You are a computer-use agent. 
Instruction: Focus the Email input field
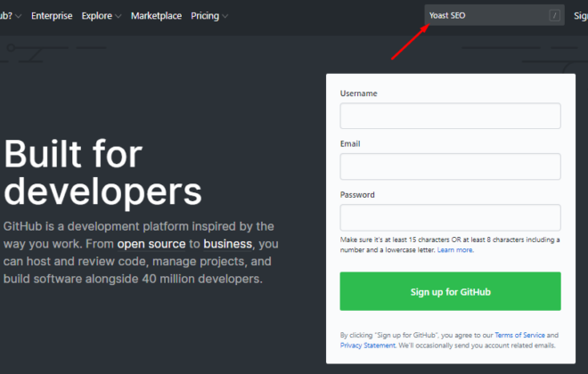(450, 167)
